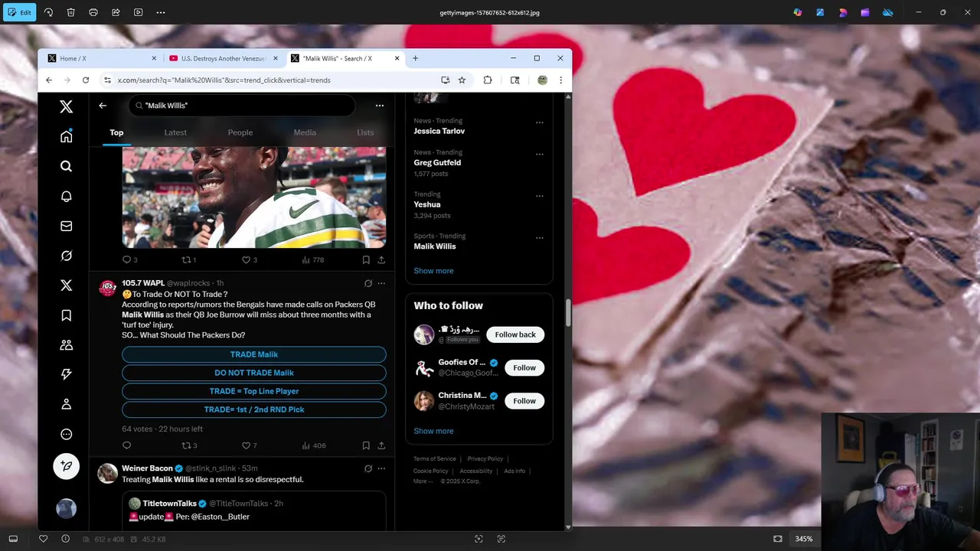Open Chrome three-dot menu
The image size is (980, 551).
coord(560,80)
